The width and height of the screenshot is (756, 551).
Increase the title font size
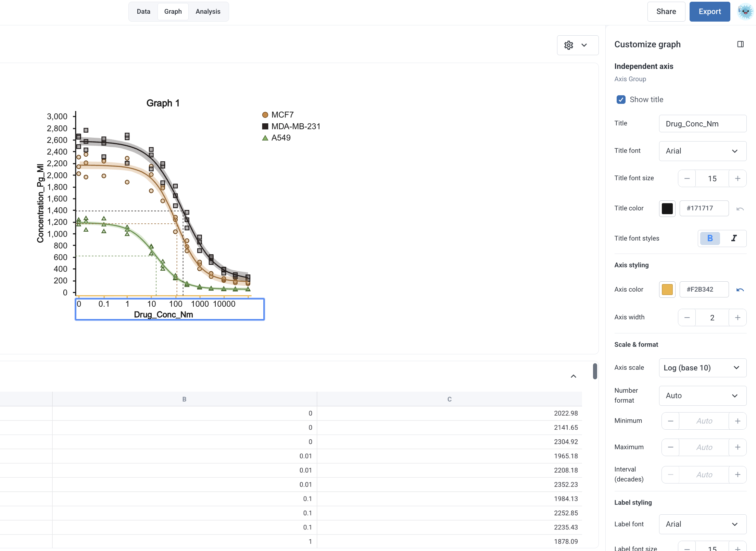tap(738, 179)
